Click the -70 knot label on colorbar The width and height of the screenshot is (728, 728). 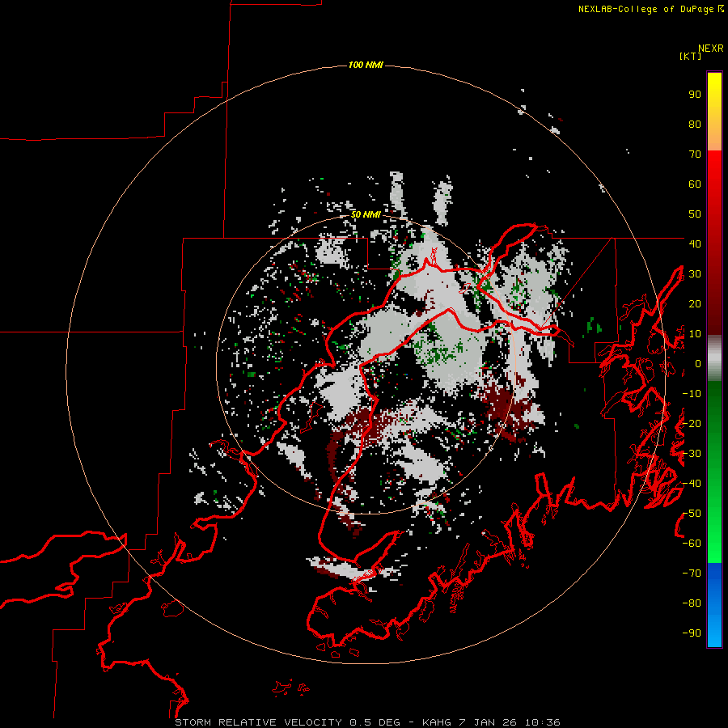(692, 574)
